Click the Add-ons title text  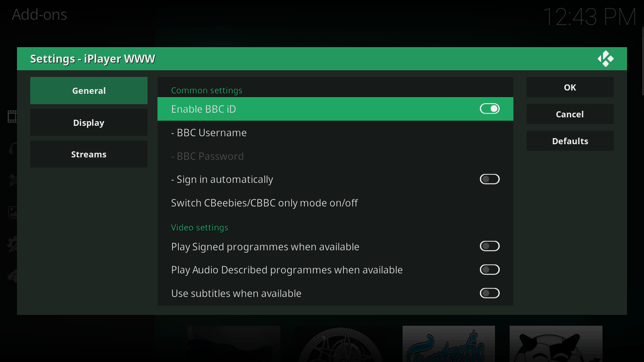click(x=39, y=15)
